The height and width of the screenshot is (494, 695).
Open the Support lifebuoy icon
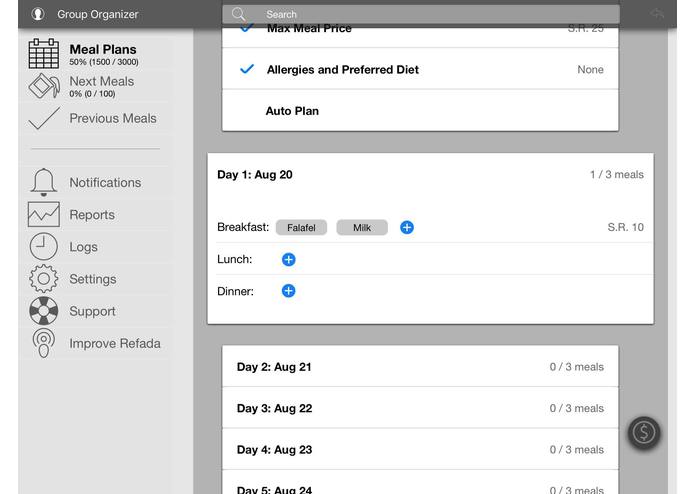[x=43, y=311]
